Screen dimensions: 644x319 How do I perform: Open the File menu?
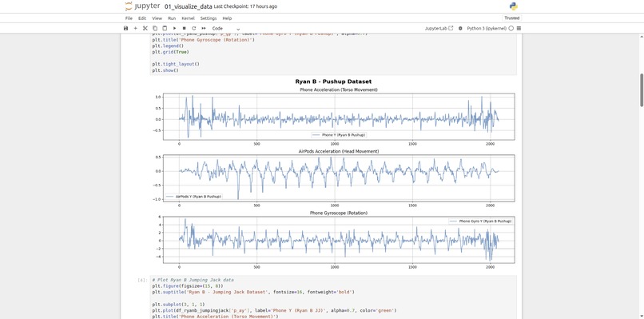click(129, 18)
